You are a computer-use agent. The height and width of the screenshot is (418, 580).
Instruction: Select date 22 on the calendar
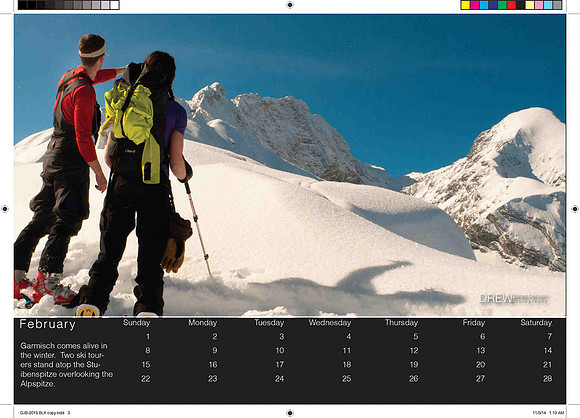(x=145, y=378)
